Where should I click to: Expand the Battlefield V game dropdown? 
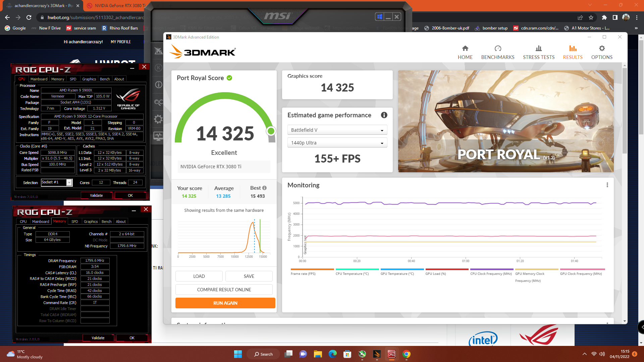click(337, 130)
